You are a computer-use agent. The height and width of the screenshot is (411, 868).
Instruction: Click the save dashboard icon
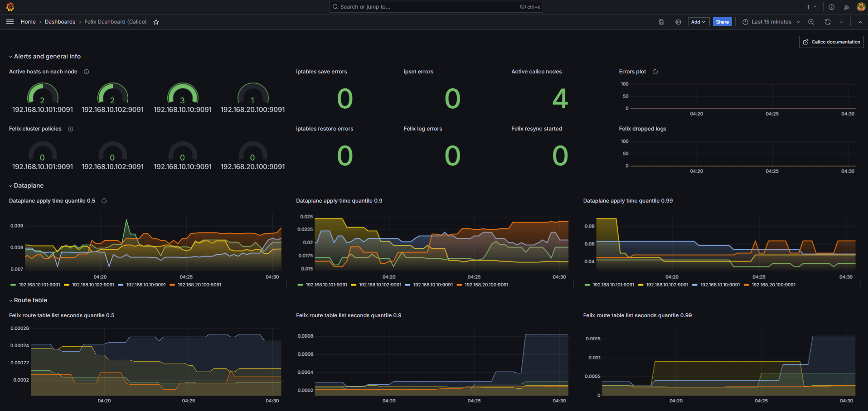tap(661, 22)
